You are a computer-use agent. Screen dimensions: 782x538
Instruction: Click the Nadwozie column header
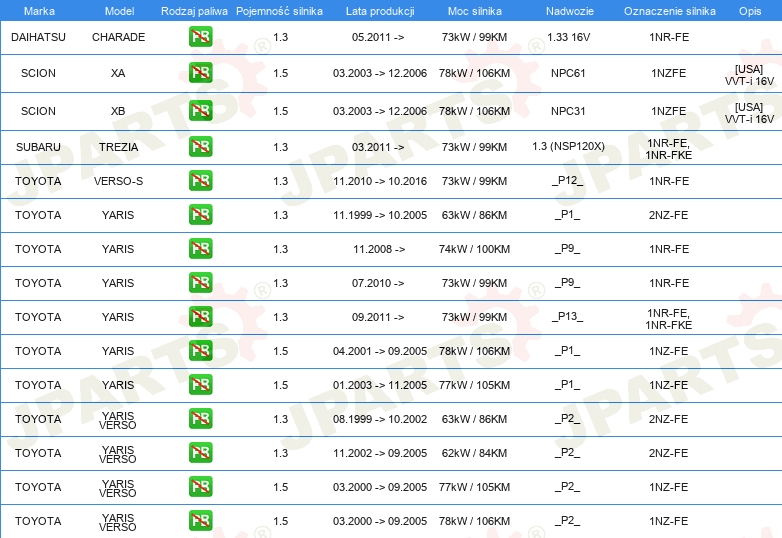pyautogui.click(x=570, y=11)
